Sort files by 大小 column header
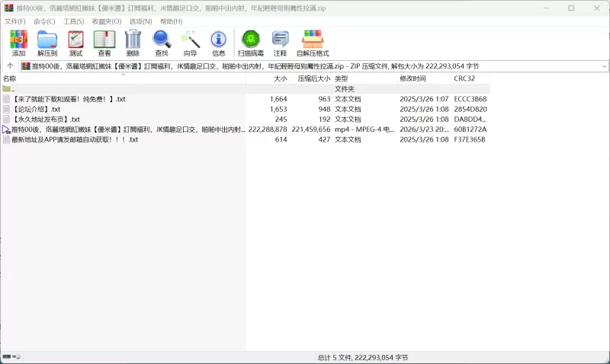 tap(281, 78)
